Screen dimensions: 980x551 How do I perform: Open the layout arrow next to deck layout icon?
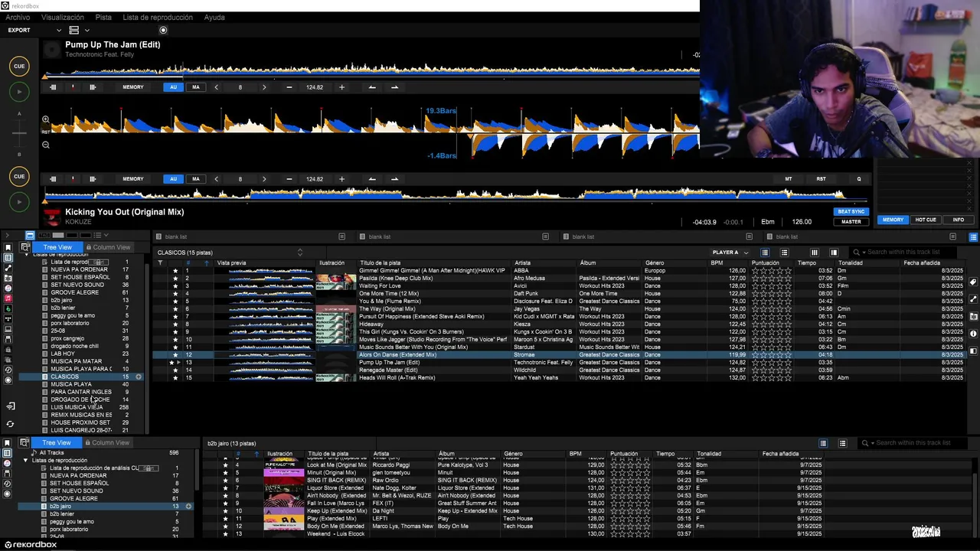pyautogui.click(x=87, y=31)
